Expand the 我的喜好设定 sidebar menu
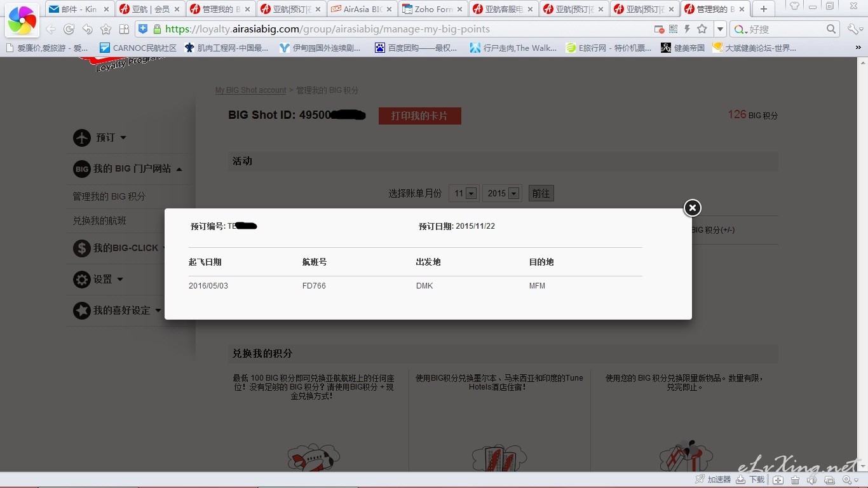The image size is (868, 488). 117,310
